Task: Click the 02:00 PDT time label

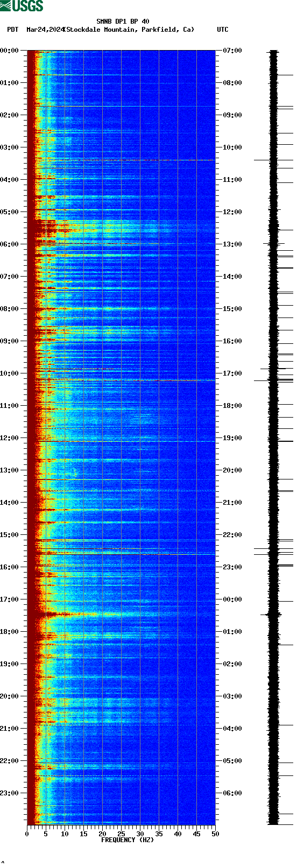Action: pyautogui.click(x=9, y=115)
